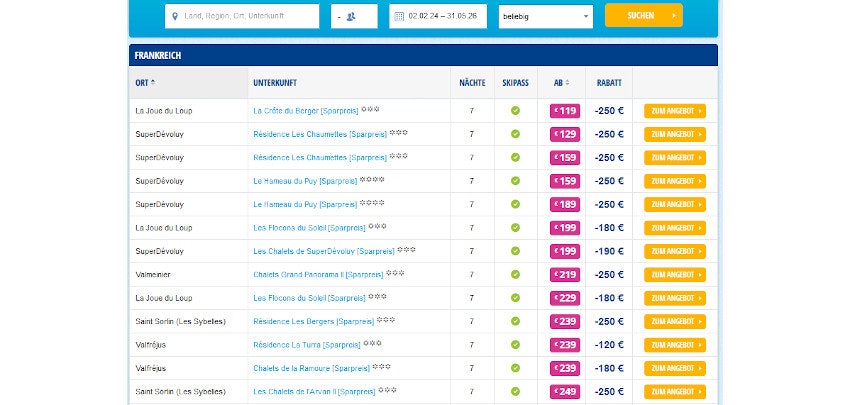The height and width of the screenshot is (405, 850).
Task: Click the €219 price badge for Valmeinier
Action: pos(565,274)
